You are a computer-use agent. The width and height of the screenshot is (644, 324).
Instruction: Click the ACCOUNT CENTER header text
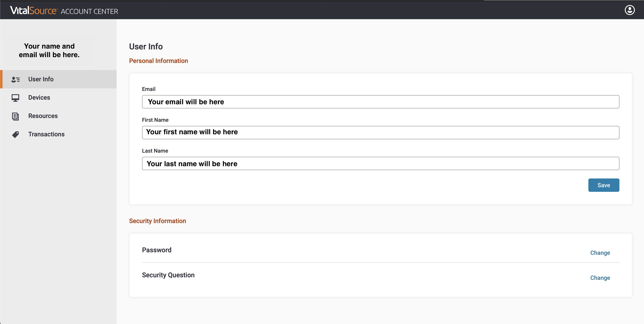pos(89,11)
